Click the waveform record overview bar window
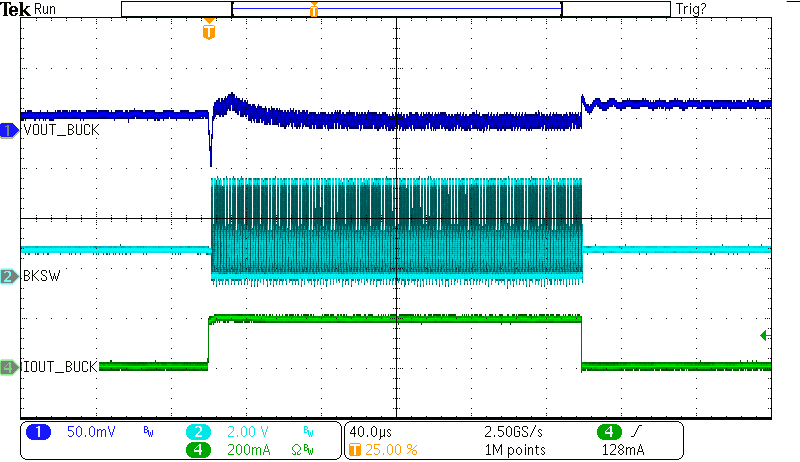The image size is (800, 462). pos(396,9)
